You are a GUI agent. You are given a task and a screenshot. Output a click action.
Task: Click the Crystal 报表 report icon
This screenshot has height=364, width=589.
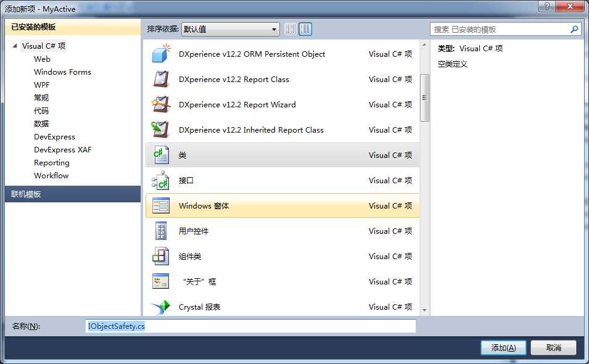coord(161,307)
